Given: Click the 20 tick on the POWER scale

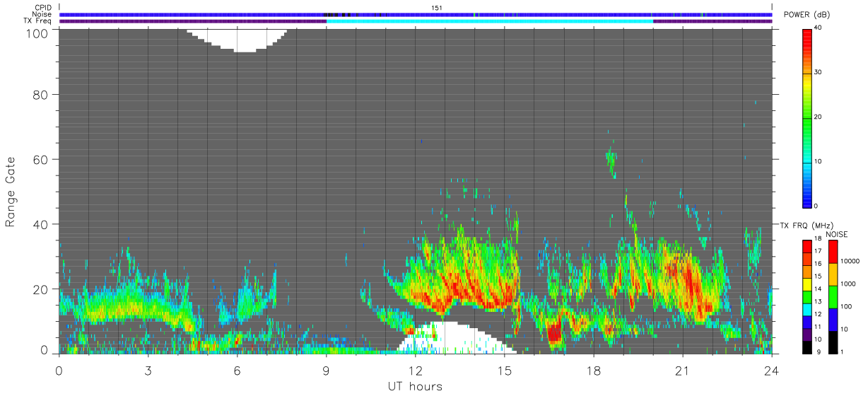Looking at the screenshot, I should click(x=819, y=117).
